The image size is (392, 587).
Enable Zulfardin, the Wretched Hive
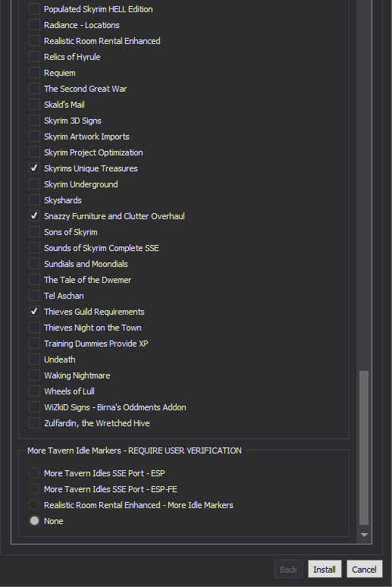click(34, 423)
